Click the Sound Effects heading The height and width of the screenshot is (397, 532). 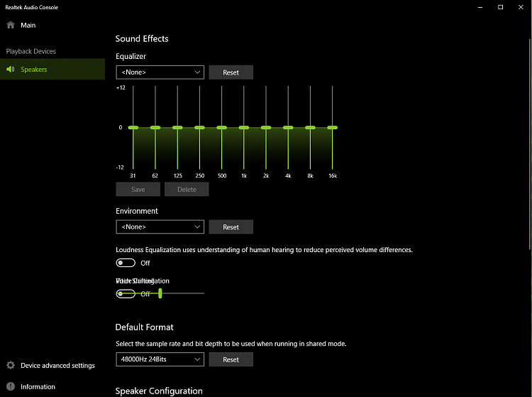[142, 39]
